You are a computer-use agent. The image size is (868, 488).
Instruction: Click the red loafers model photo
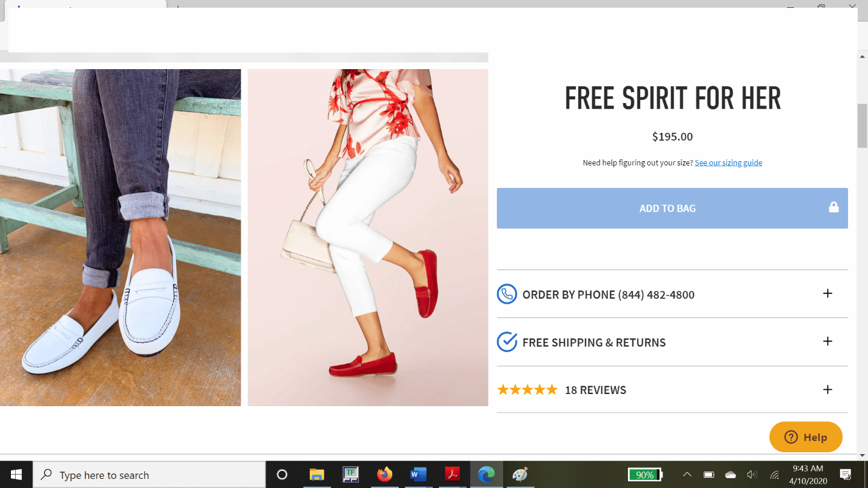click(367, 237)
